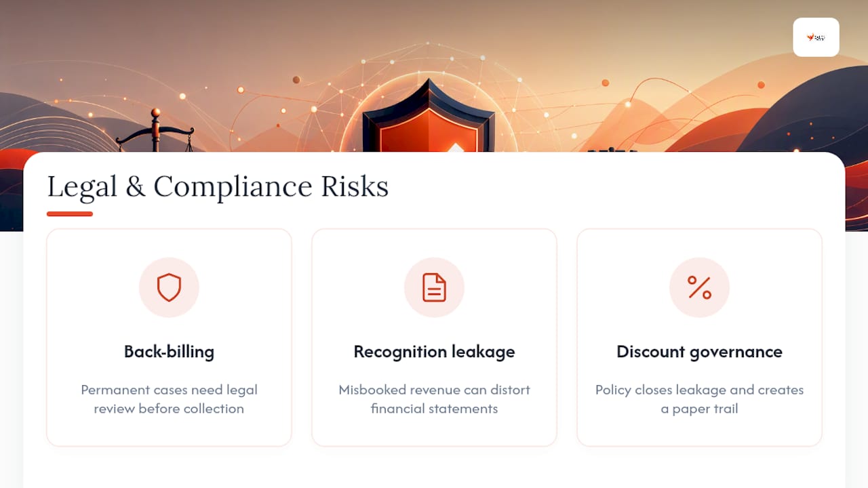Select the Recognition leakage card heading
This screenshot has width=868, height=488.
click(x=434, y=352)
